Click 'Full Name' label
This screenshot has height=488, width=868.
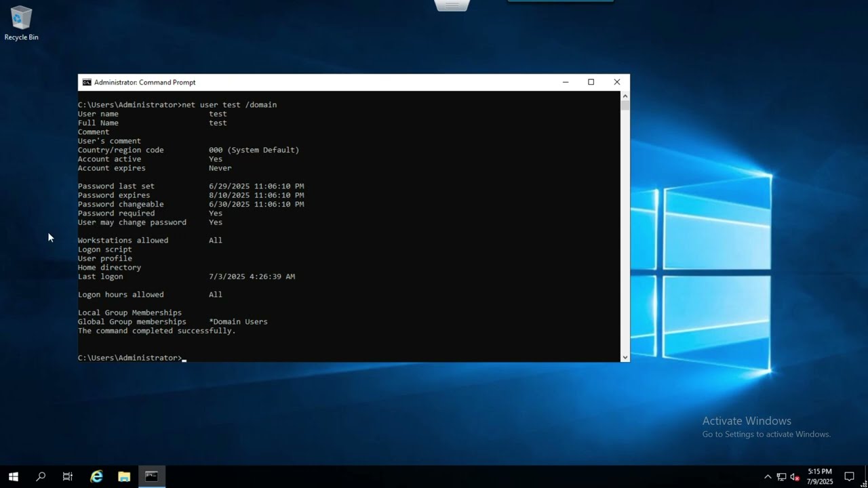tap(98, 123)
